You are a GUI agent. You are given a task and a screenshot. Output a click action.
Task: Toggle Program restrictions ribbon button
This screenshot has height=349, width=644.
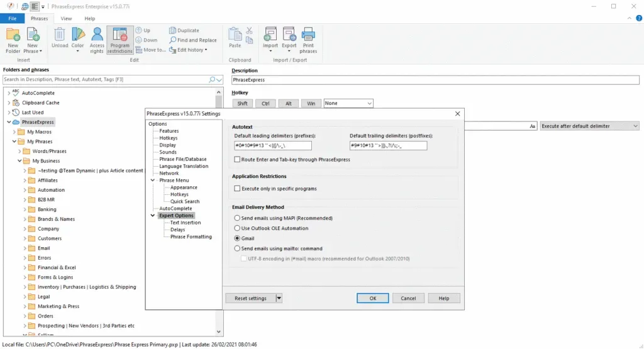point(120,40)
